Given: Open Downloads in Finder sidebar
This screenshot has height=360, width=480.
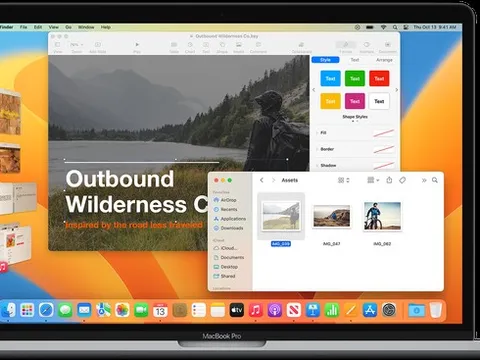Looking at the screenshot, I should (x=228, y=228).
